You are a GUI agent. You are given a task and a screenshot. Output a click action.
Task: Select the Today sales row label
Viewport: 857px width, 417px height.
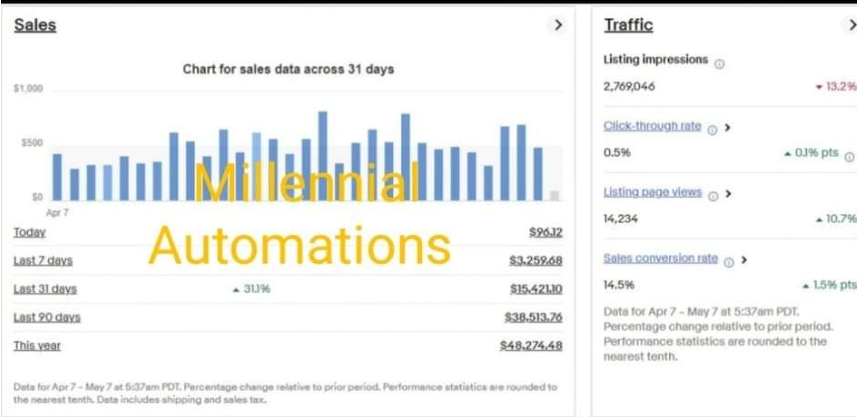tap(30, 232)
